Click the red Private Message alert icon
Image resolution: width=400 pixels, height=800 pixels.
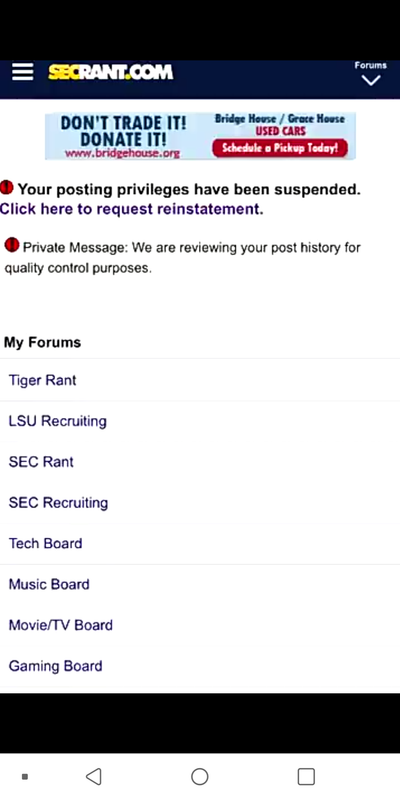tap(11, 245)
